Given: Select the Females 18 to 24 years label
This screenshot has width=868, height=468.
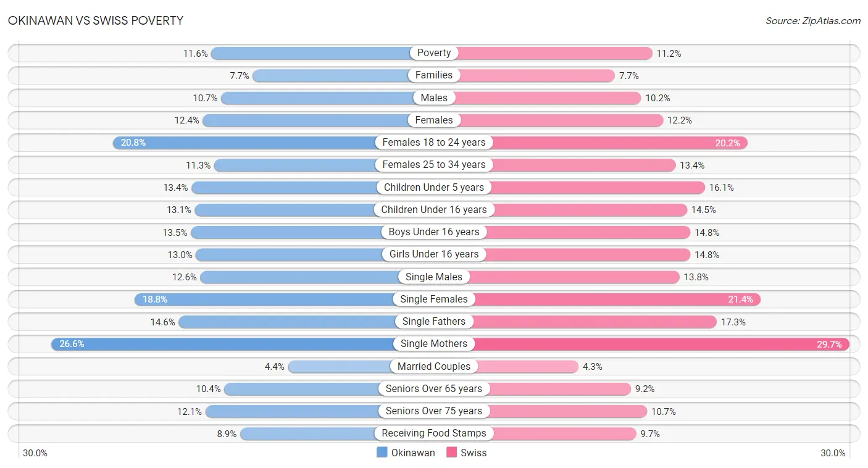Looking at the screenshot, I should pos(434,142).
